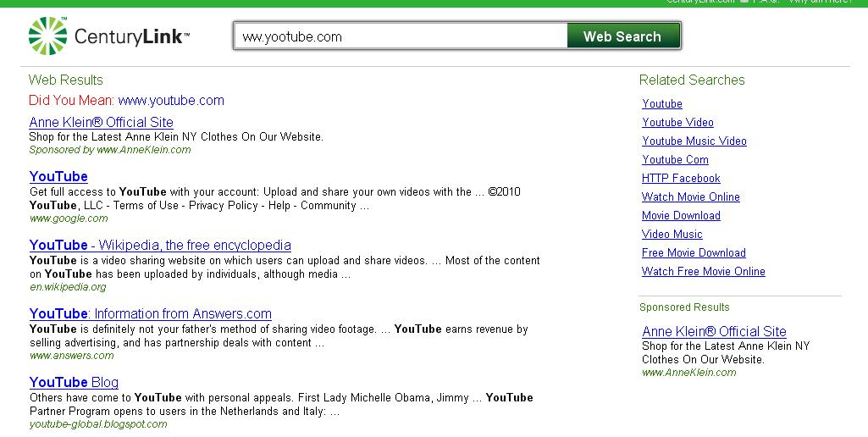This screenshot has width=868, height=437.
Task: Open the Anne Klein Official Site result under Web Results
Action: coord(102,122)
